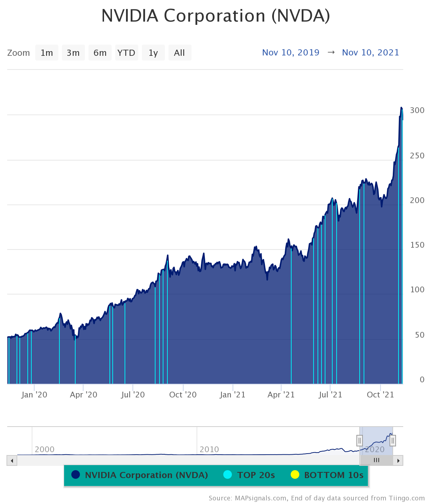The width and height of the screenshot is (432, 504).
Task: Set zoom range to 1m
Action: click(x=47, y=53)
